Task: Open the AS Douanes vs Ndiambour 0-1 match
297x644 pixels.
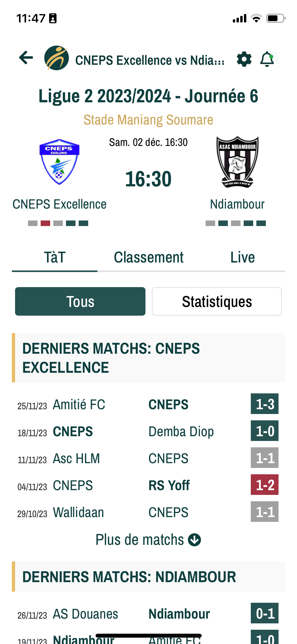Action: [x=148, y=614]
